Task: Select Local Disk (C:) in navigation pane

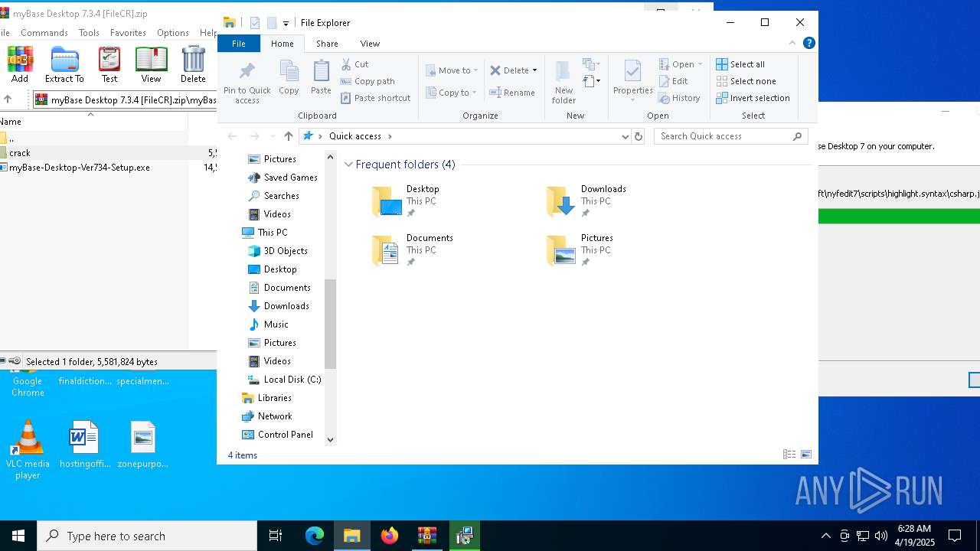Action: 284,380
